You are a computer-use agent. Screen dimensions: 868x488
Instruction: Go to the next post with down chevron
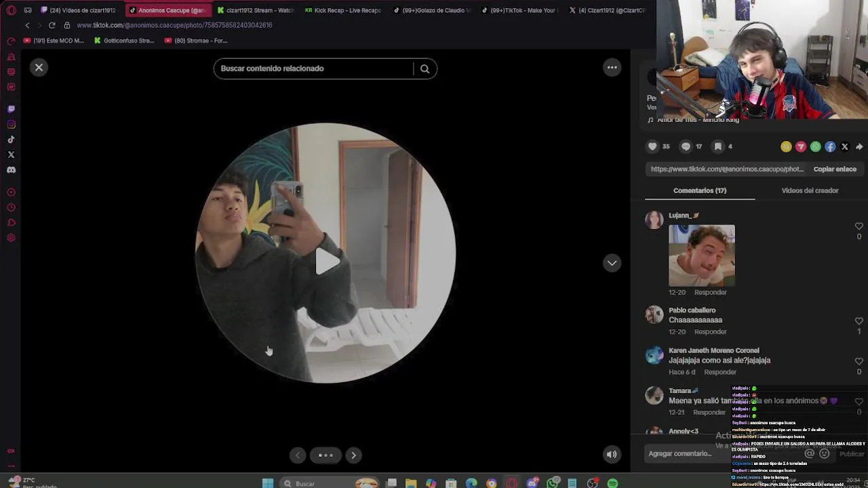612,263
